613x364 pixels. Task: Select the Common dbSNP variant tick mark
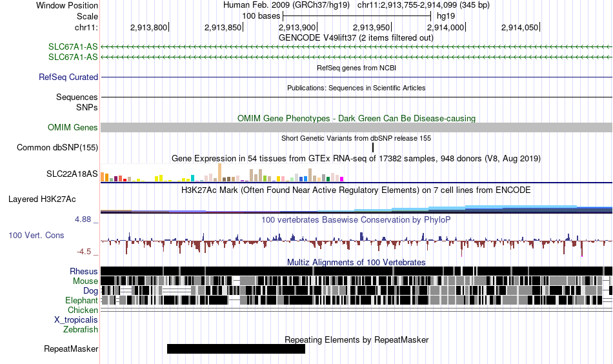[x=373, y=147]
